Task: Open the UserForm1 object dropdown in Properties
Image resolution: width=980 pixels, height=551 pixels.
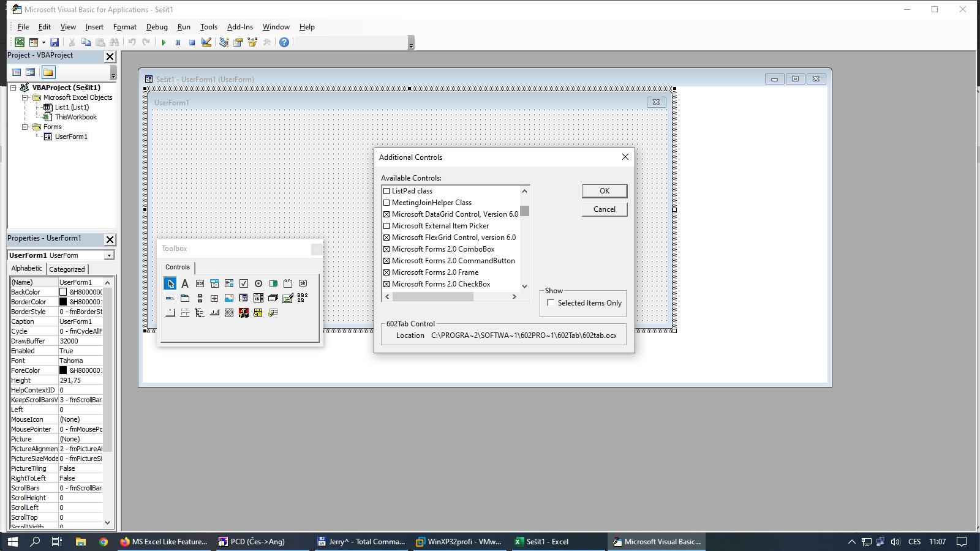Action: click(109, 255)
